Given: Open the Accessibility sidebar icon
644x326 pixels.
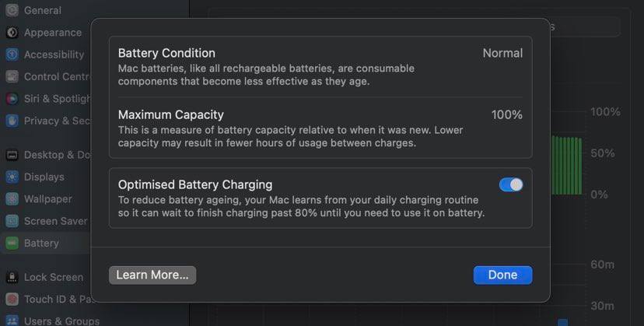Looking at the screenshot, I should (x=12, y=54).
